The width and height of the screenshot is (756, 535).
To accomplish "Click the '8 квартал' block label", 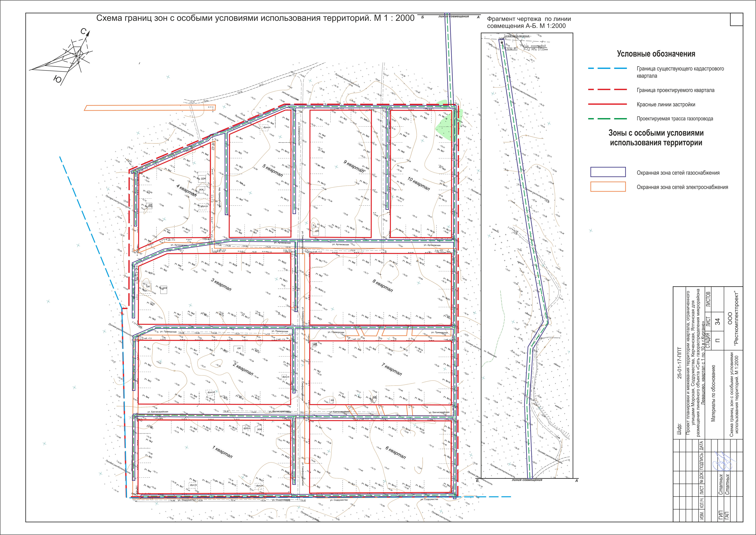I will pos(383,286).
